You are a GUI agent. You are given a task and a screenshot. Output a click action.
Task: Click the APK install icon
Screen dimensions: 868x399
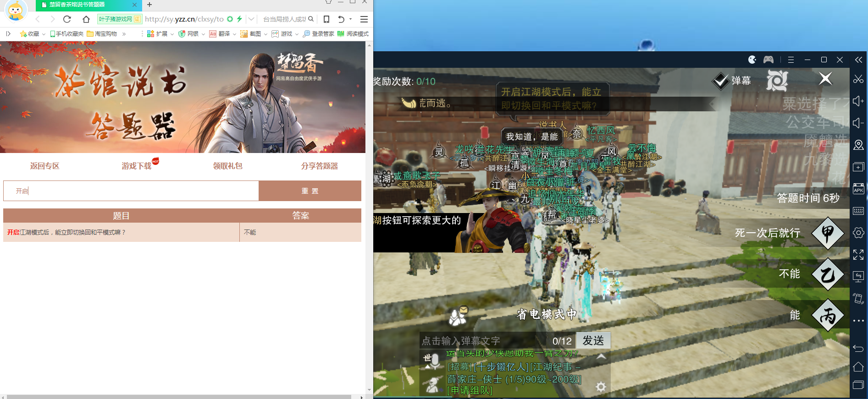coord(858,189)
